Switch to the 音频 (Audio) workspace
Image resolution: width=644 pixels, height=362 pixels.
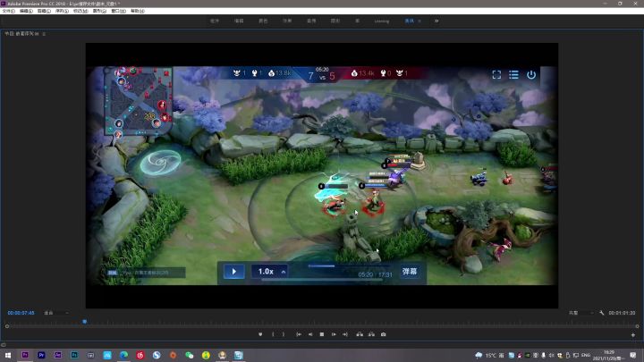click(x=311, y=21)
